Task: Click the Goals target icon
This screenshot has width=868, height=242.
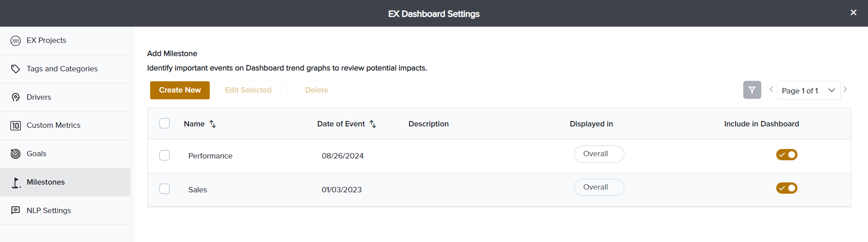Action: pyautogui.click(x=15, y=154)
